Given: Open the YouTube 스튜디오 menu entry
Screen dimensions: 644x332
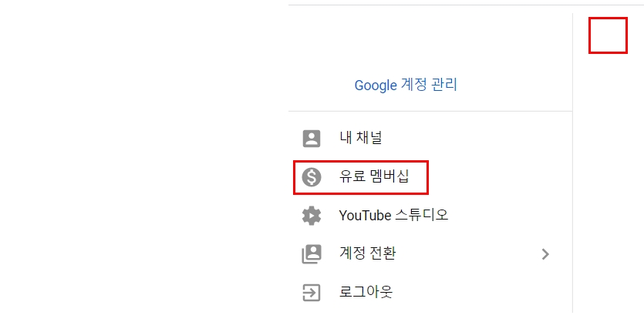Looking at the screenshot, I should 393,215.
